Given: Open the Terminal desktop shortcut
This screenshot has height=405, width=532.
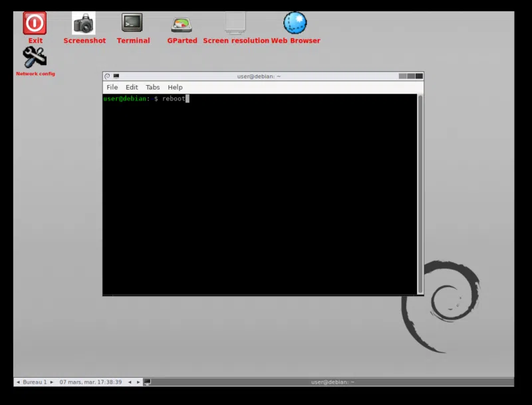Looking at the screenshot, I should click(132, 24).
